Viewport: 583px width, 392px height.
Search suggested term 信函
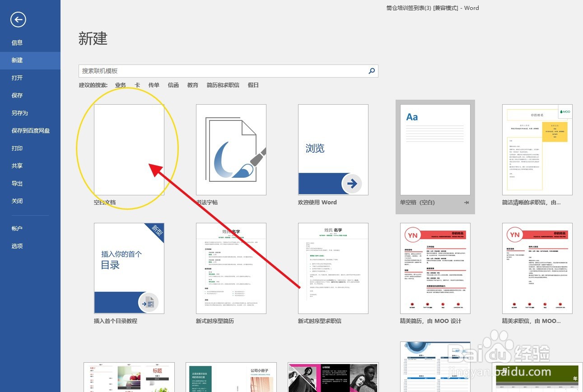(173, 85)
